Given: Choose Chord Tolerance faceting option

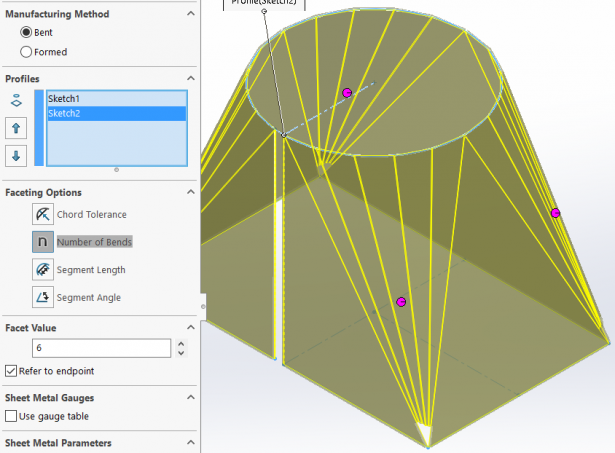Looking at the screenshot, I should pos(43,214).
